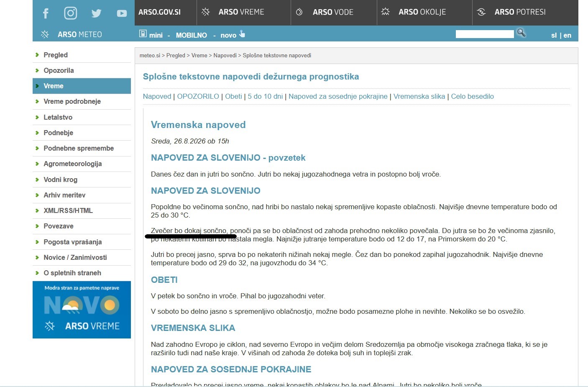Switch language to English (en)

(567, 35)
